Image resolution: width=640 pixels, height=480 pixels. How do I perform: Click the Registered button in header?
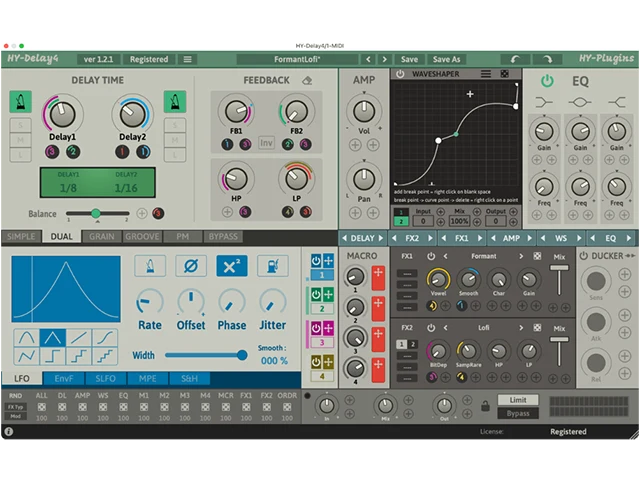149,59
